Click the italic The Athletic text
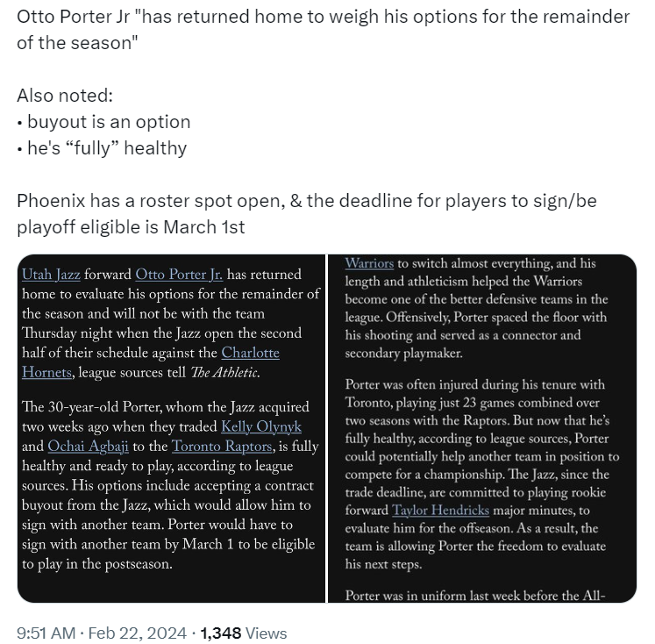Image resolution: width=655 pixels, height=644 pixels. pyautogui.click(x=225, y=372)
